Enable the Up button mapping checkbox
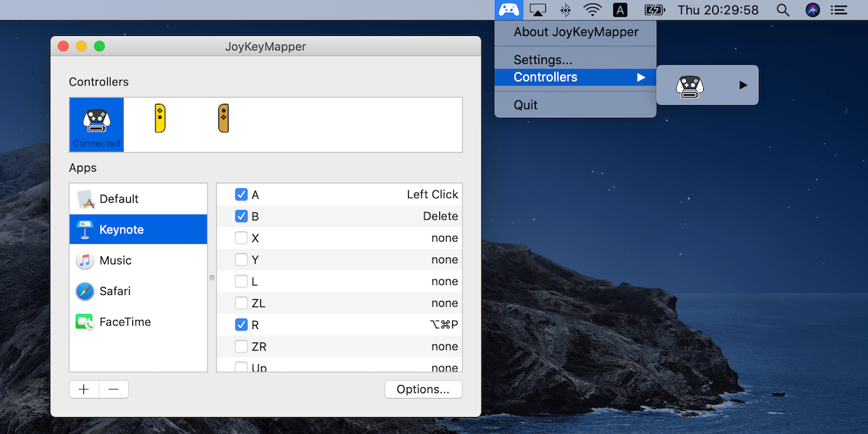868x434 pixels. 241,367
